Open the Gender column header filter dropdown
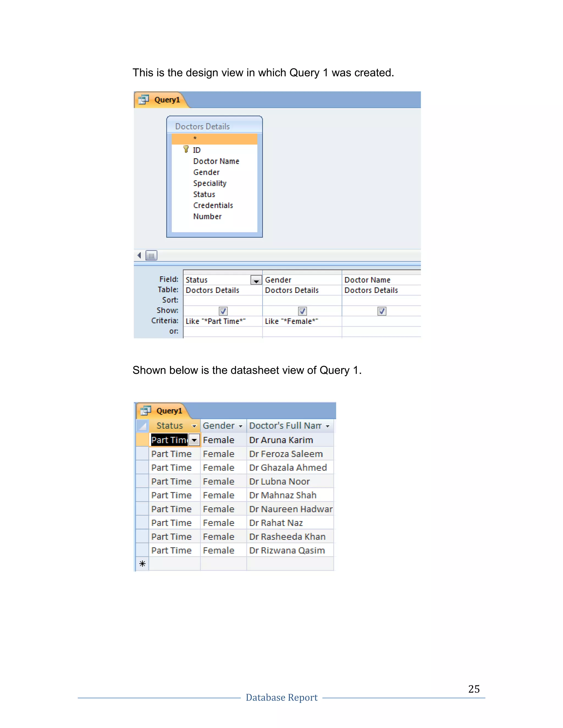 pyautogui.click(x=241, y=426)
